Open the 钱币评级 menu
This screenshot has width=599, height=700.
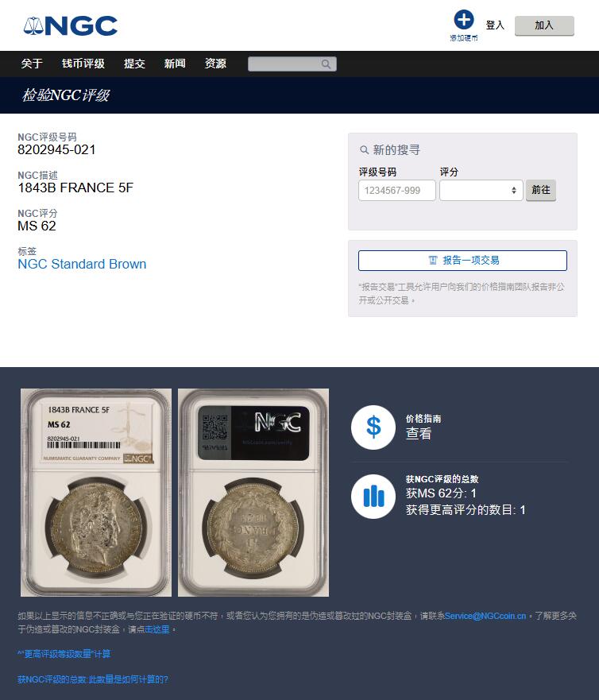pos(83,64)
